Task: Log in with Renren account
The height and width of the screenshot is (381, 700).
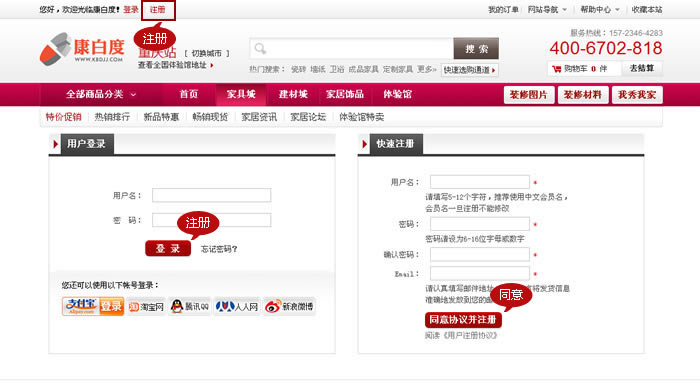Action: (237, 307)
